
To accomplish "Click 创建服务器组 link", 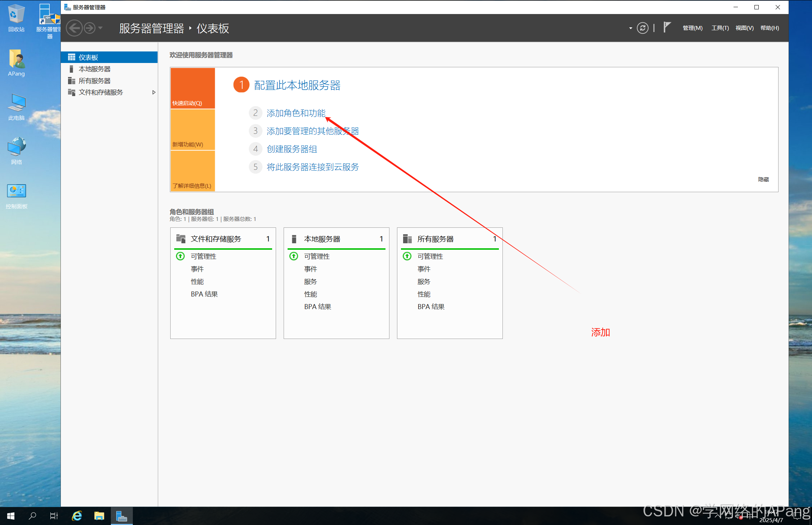I will click(x=292, y=149).
